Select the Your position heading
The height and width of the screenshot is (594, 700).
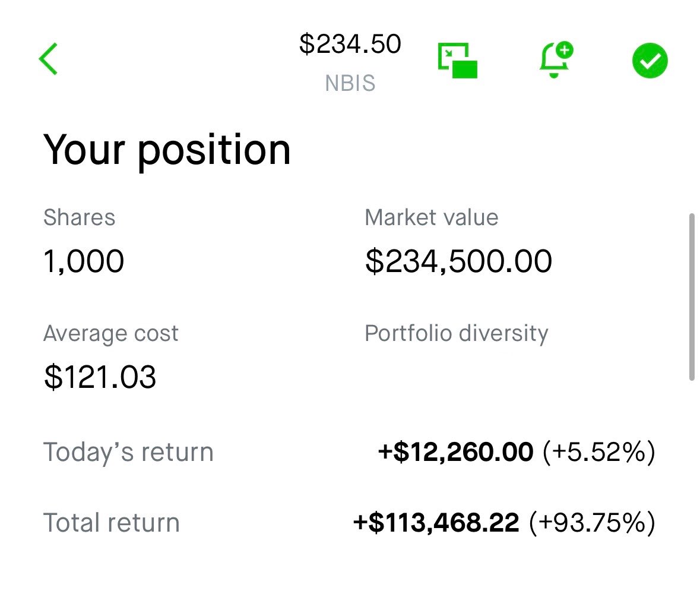(x=167, y=150)
